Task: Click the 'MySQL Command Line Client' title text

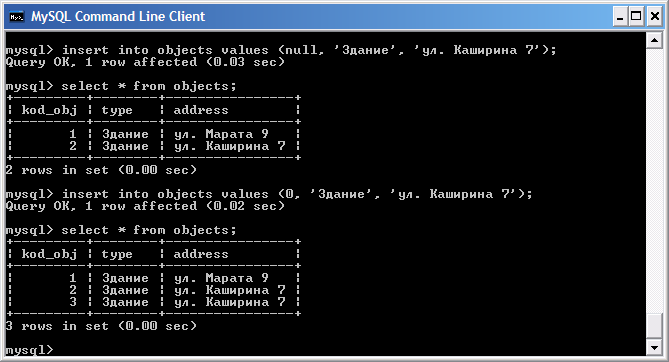Action: click(x=118, y=17)
